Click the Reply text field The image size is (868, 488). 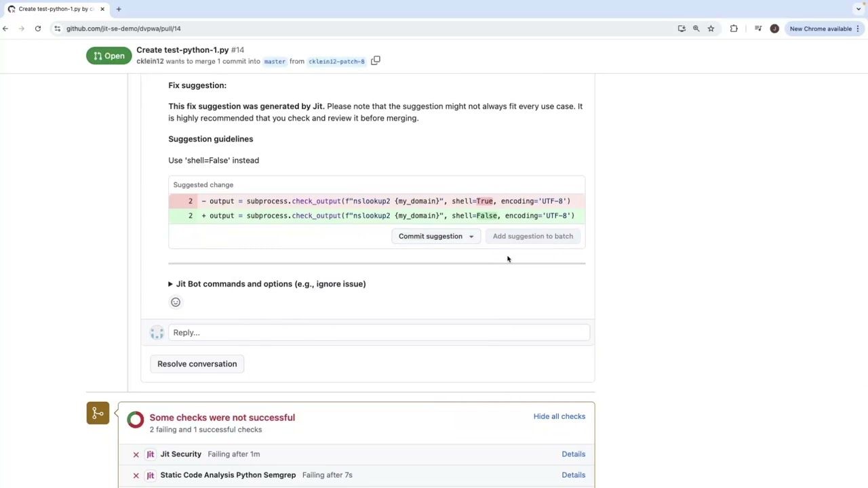[x=379, y=333]
